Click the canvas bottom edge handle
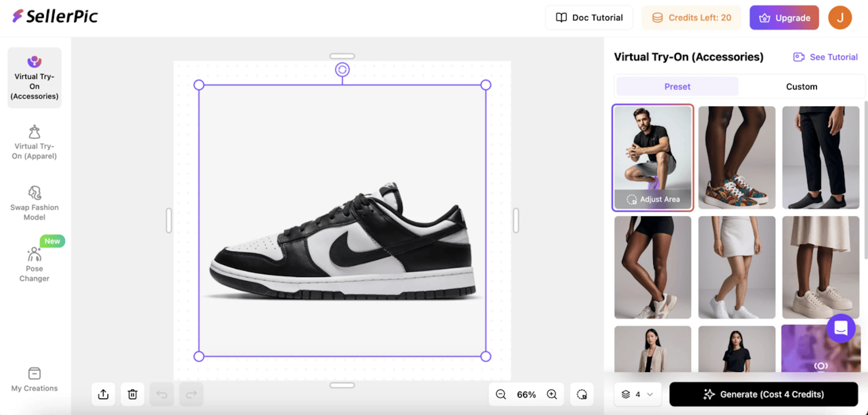 pyautogui.click(x=342, y=386)
